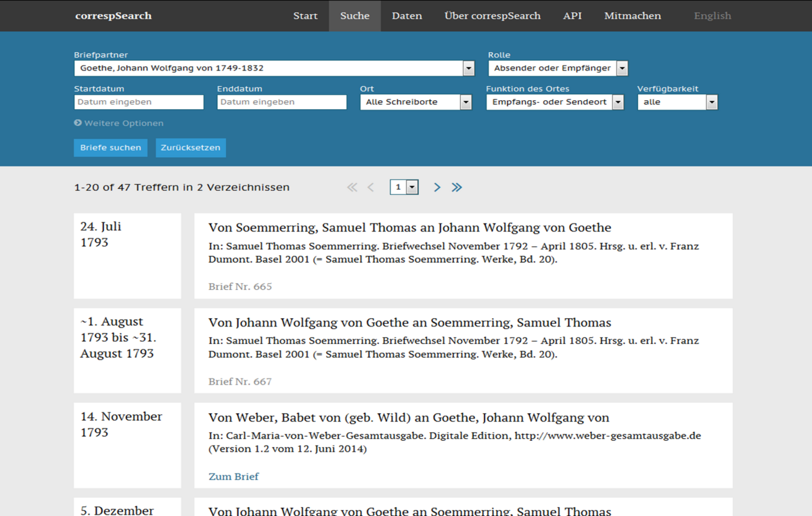Image resolution: width=812 pixels, height=516 pixels.
Task: Go to the first results page
Action: tap(352, 188)
